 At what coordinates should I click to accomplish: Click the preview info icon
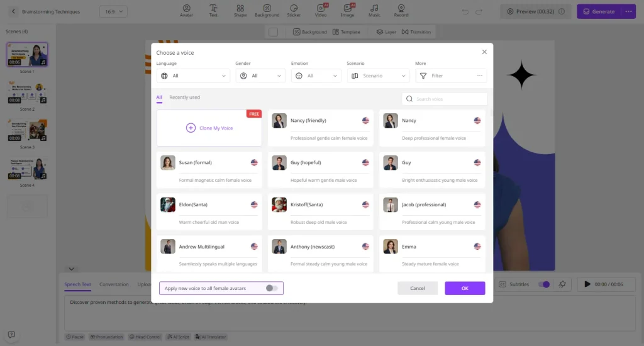click(562, 11)
